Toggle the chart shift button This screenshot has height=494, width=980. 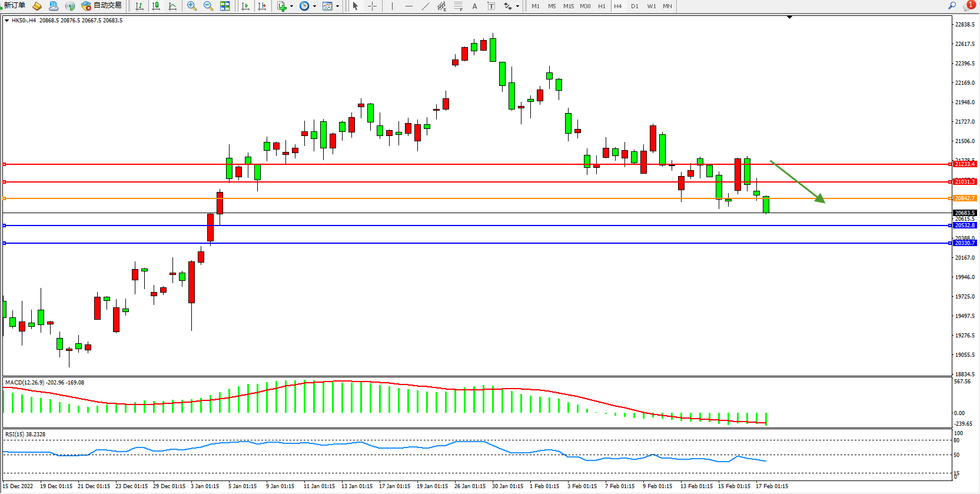click(x=262, y=6)
